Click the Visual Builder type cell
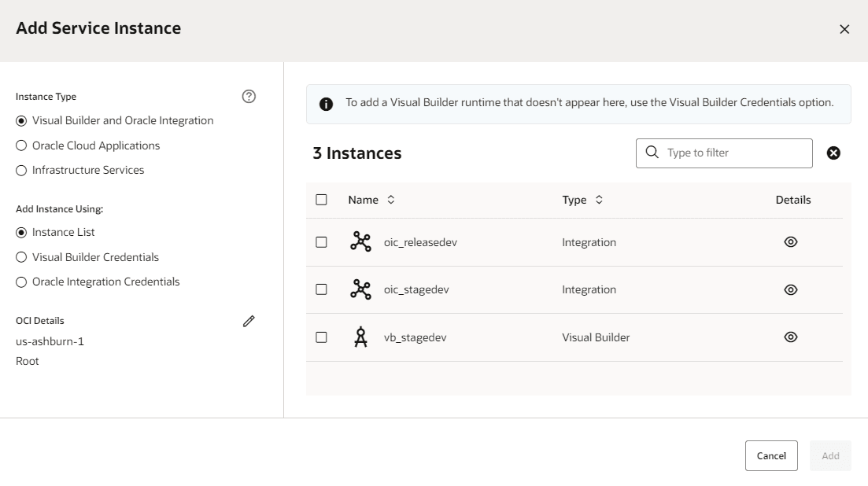 coord(596,337)
